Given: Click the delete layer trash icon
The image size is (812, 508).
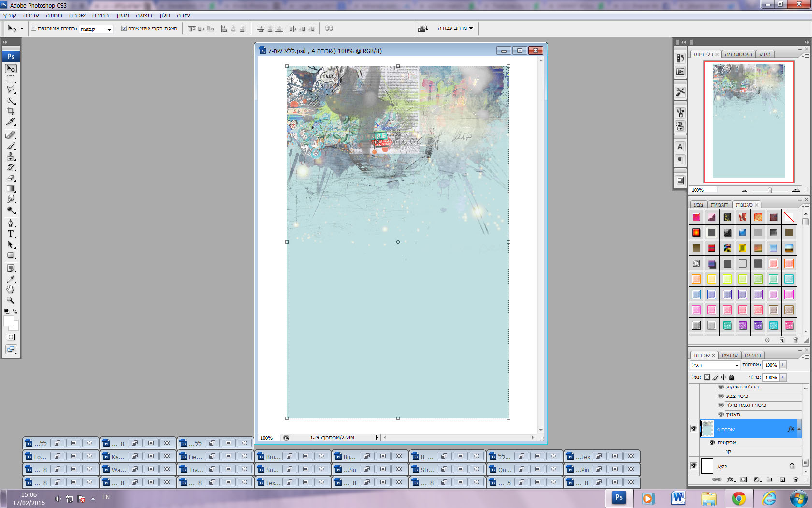Looking at the screenshot, I should [x=796, y=479].
